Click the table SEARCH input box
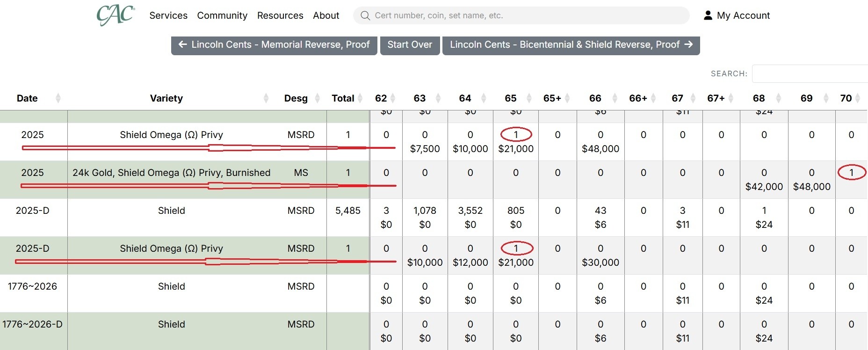868x350 pixels. point(809,74)
